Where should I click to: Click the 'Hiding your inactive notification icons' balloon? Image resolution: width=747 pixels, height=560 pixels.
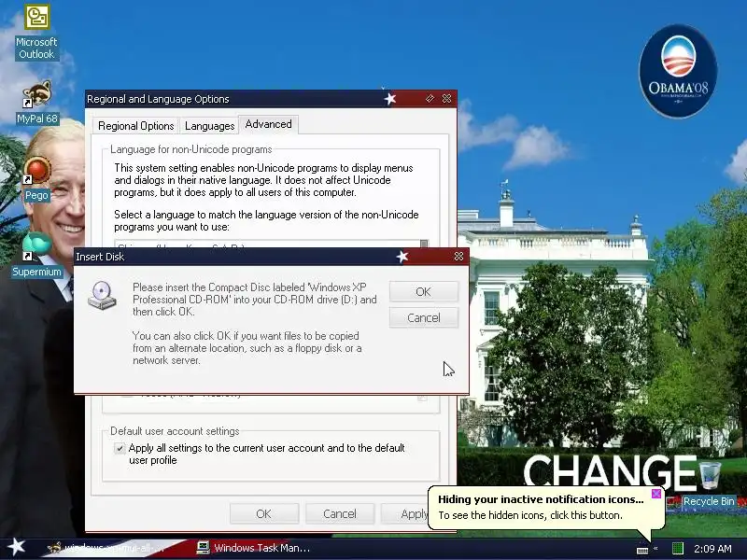pyautogui.click(x=546, y=508)
